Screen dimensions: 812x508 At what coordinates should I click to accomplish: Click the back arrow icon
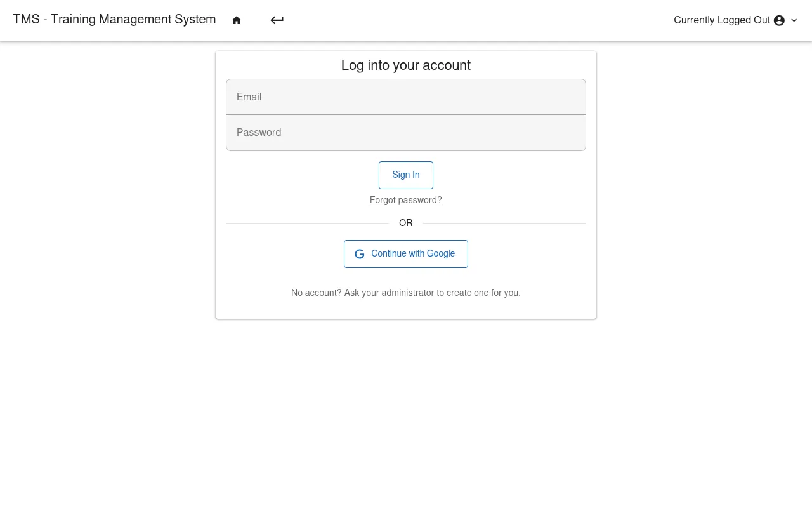tap(277, 20)
